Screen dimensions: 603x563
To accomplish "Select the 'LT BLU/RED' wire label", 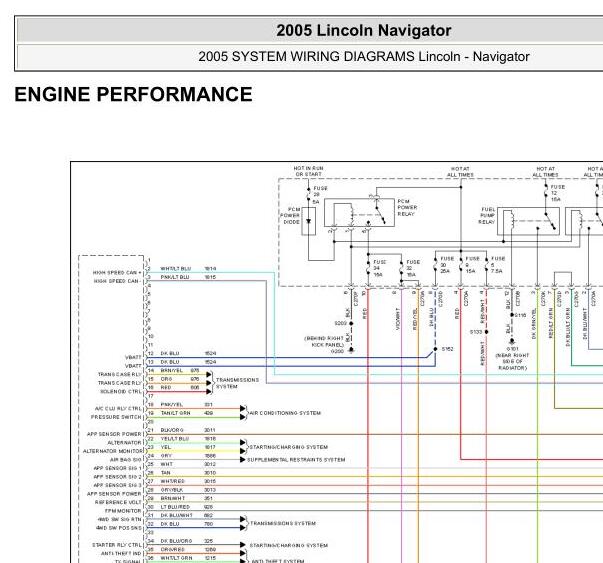I will (x=175, y=507).
